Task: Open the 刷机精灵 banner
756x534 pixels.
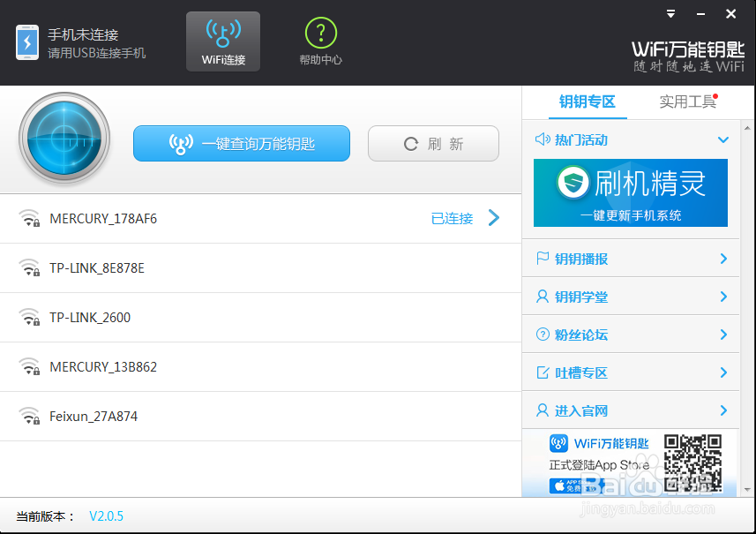Action: [x=630, y=192]
